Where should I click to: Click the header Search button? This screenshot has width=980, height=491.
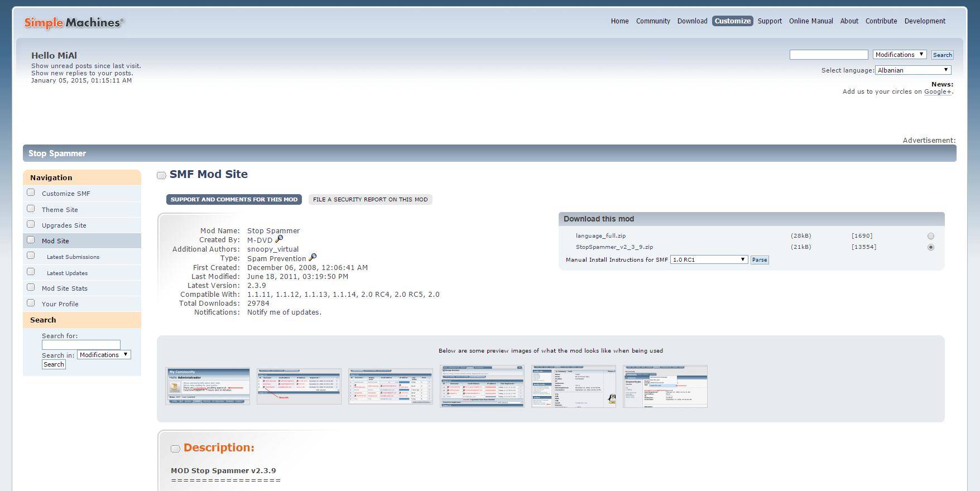(942, 55)
